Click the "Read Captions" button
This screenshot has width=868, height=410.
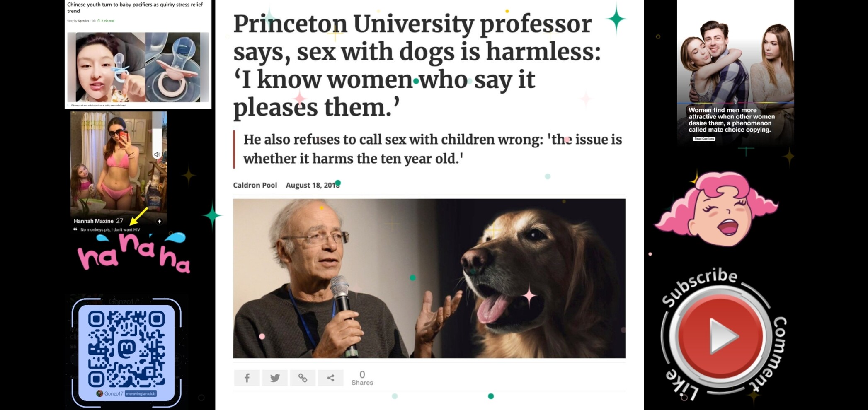[704, 139]
